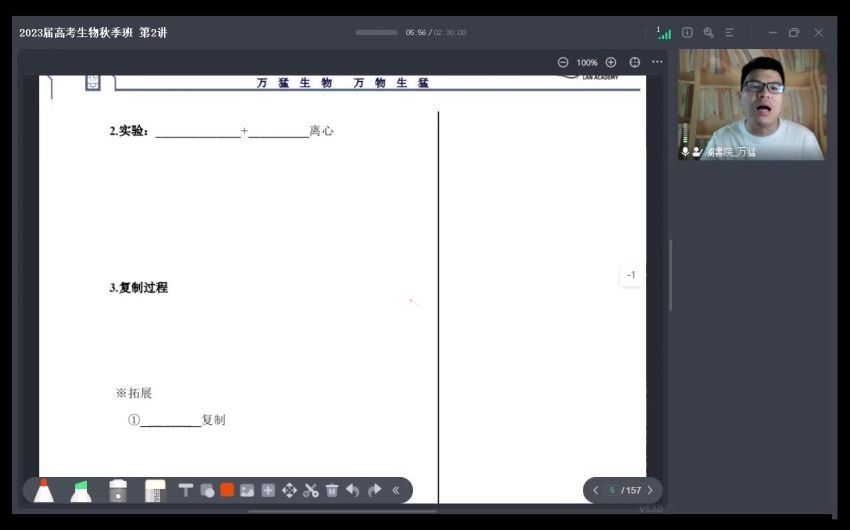The width and height of the screenshot is (850, 530).
Task: Restore the classroom window size
Action: click(x=794, y=33)
